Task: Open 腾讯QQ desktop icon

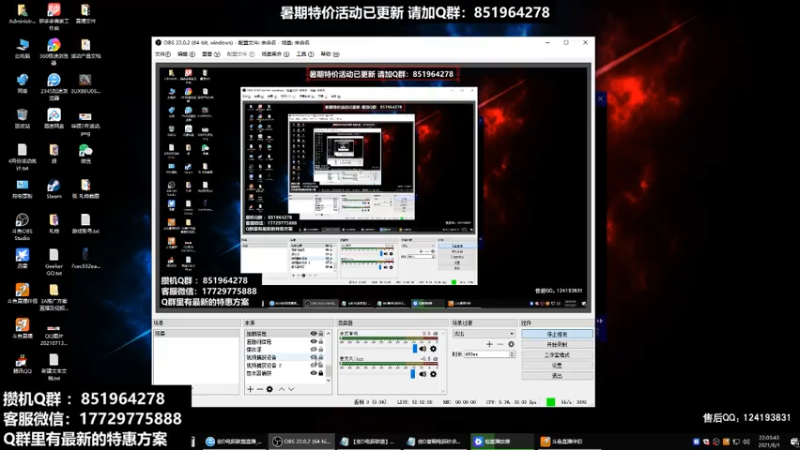Action: click(x=22, y=364)
